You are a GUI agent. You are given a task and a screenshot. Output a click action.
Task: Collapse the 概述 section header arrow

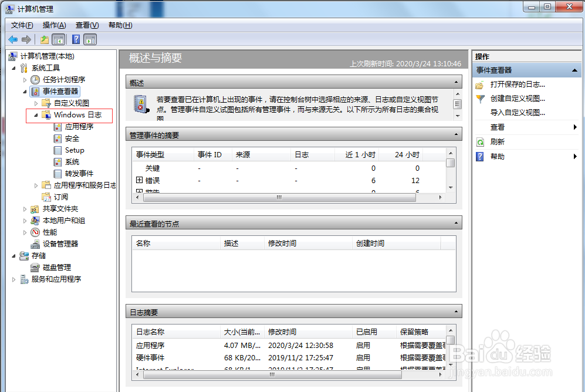pos(456,82)
